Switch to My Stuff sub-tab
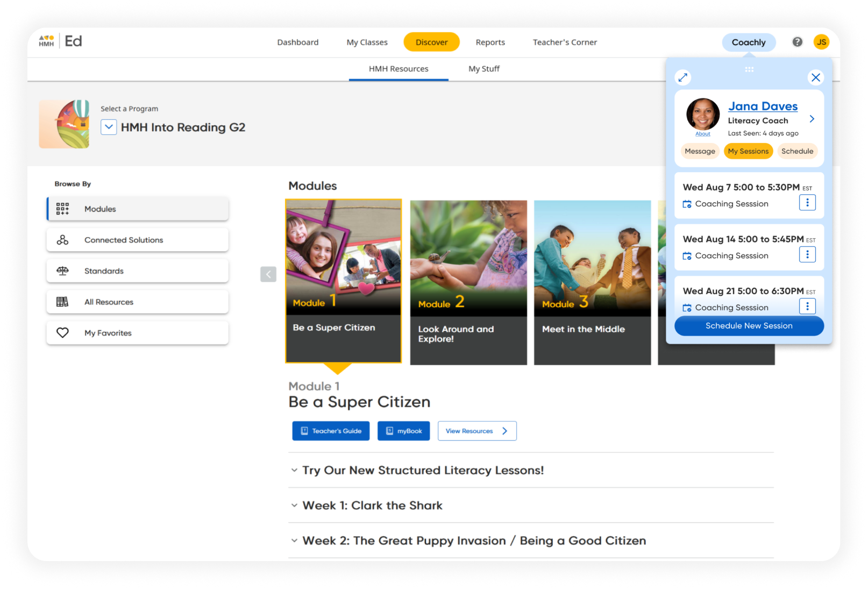The height and width of the screenshot is (589, 868). click(484, 69)
